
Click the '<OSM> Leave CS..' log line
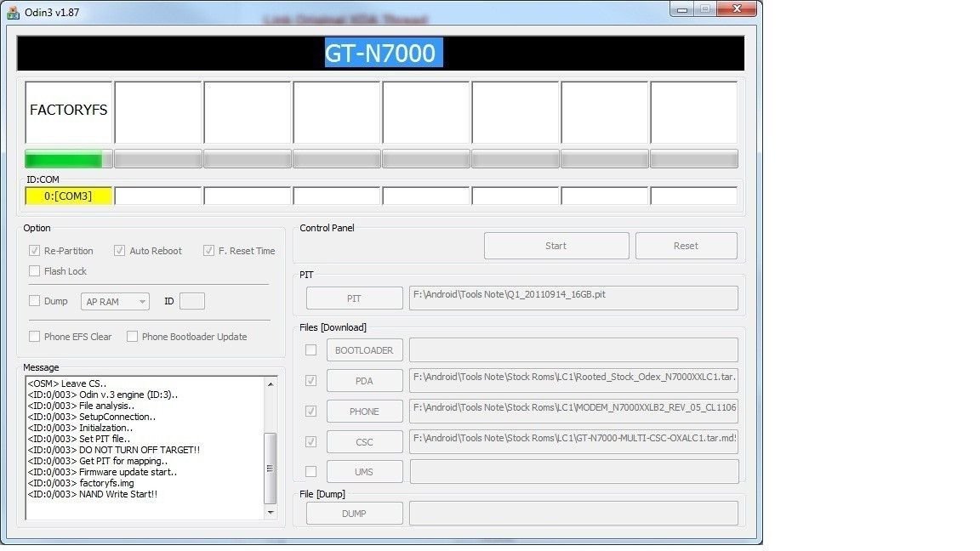coord(67,383)
